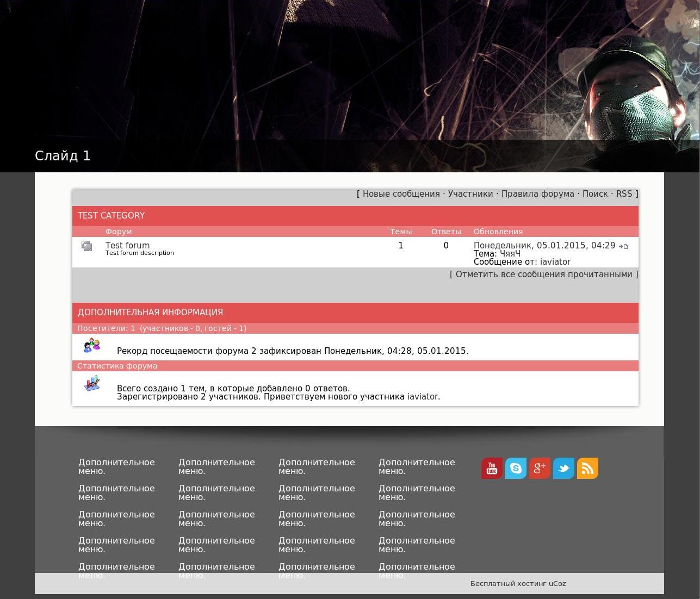
Task: Open Поиск search link
Action: 595,194
